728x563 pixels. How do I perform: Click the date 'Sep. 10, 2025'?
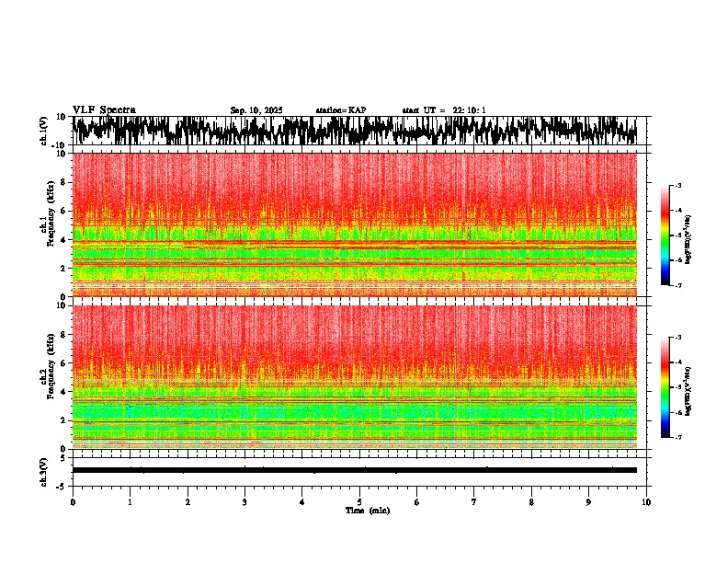pyautogui.click(x=256, y=110)
